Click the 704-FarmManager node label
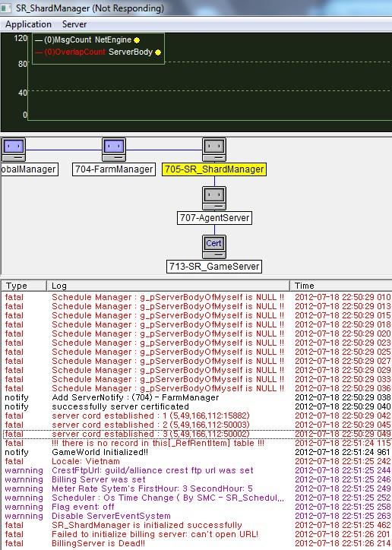Image resolution: width=392 pixels, height=550 pixels. tap(114, 169)
